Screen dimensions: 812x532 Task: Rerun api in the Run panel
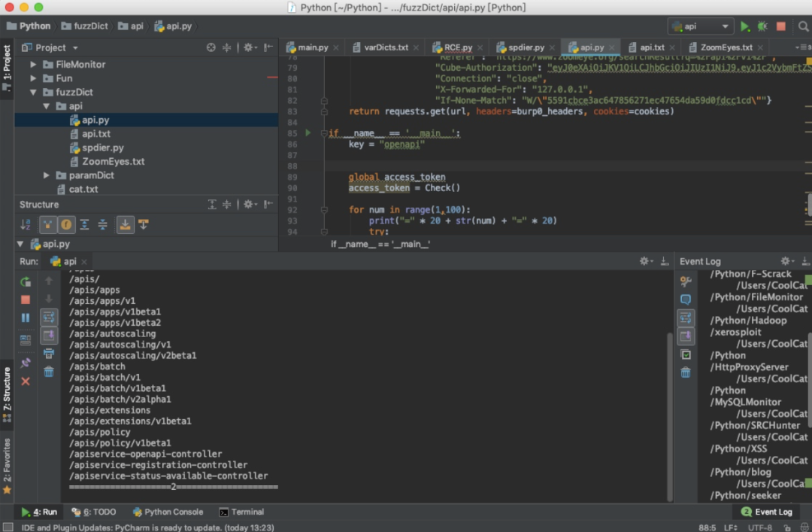click(26, 281)
